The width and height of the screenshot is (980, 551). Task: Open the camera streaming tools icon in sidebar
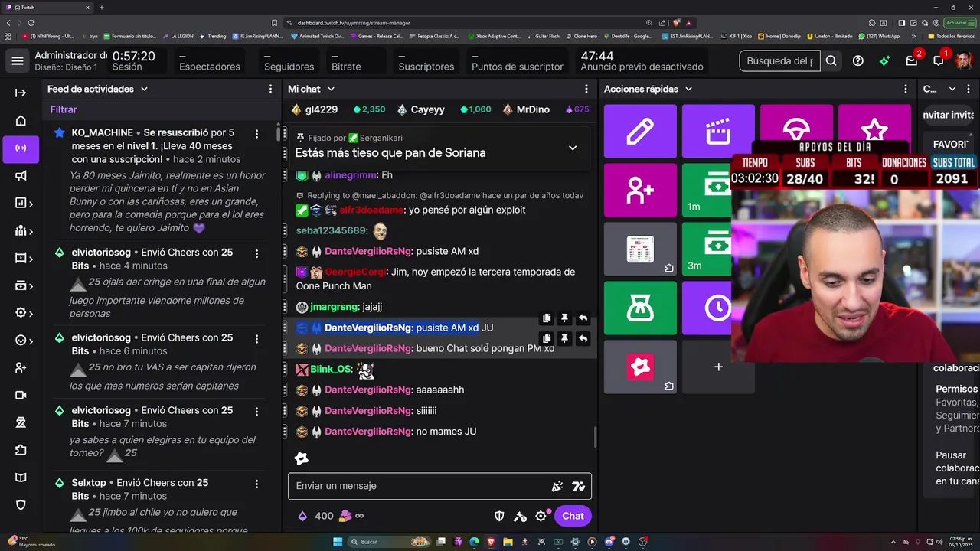(x=21, y=395)
